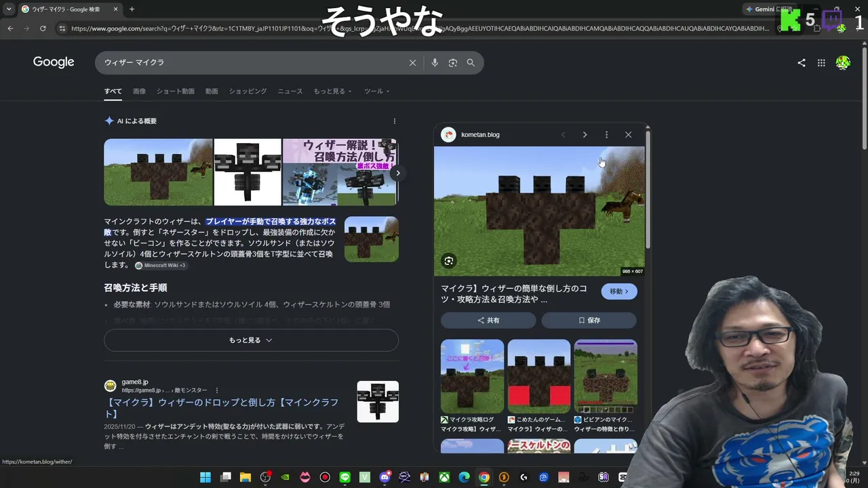Viewport: 868px width, 488px height.
Task: Open game8.jp result wither thumbnail
Action: tap(378, 402)
